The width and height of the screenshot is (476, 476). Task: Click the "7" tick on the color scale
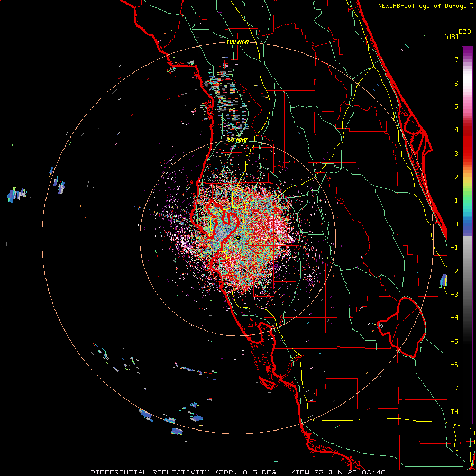(x=456, y=59)
